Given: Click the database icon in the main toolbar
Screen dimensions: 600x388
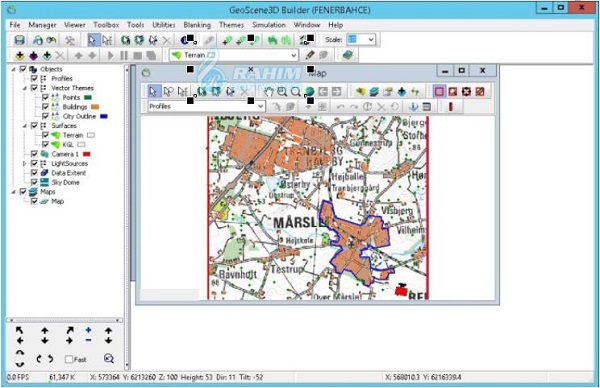Looking at the screenshot, I should click(20, 40).
